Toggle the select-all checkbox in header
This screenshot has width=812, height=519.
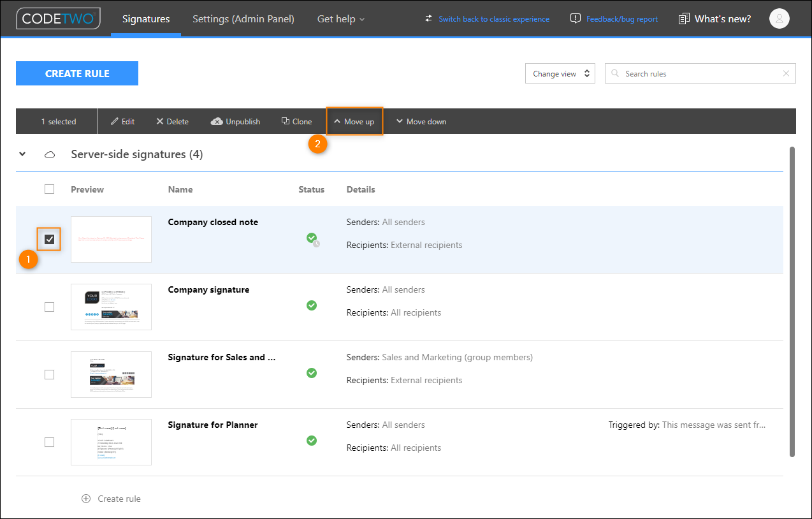(50, 189)
